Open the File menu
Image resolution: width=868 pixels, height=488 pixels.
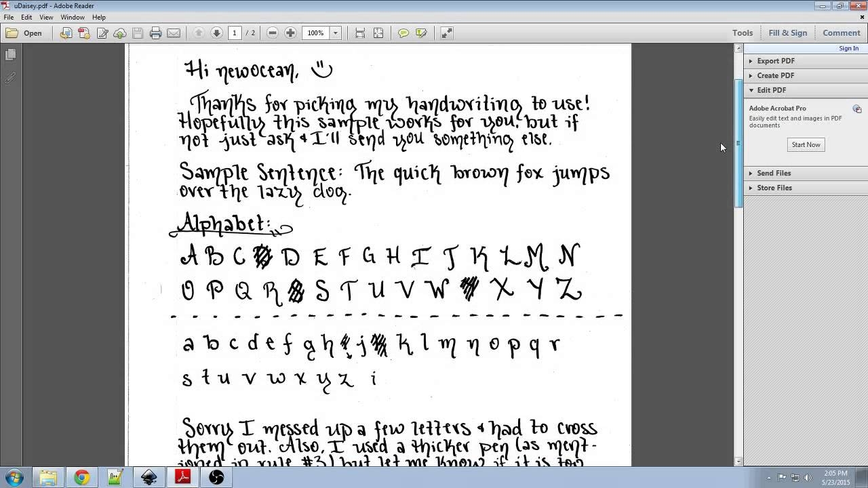(7, 17)
